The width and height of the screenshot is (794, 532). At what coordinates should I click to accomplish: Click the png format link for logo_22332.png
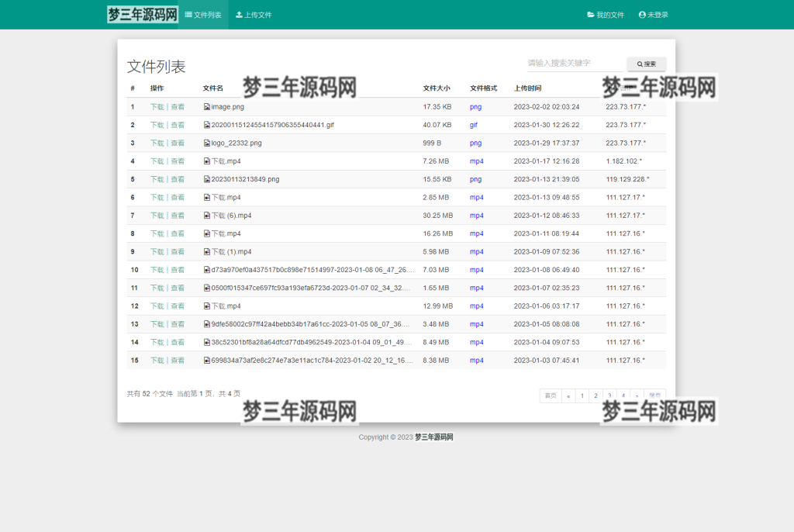475,143
